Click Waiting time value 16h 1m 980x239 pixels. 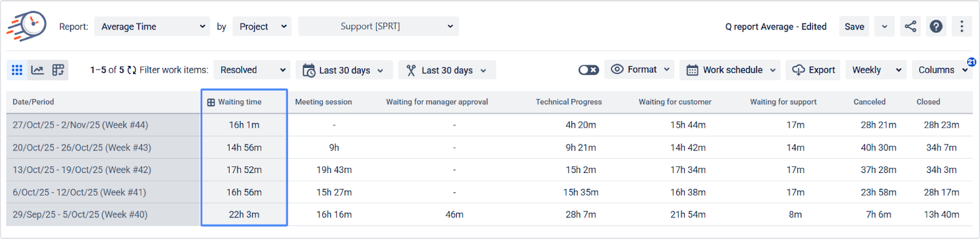(244, 125)
